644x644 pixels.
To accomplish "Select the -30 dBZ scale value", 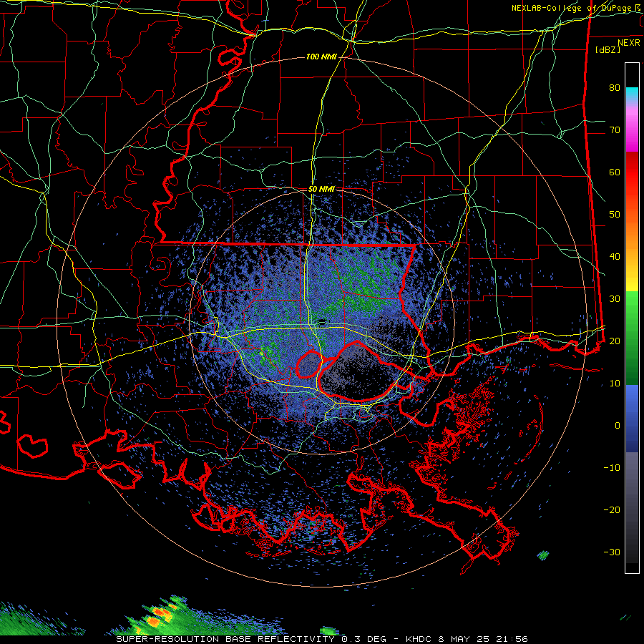I will coord(612,552).
